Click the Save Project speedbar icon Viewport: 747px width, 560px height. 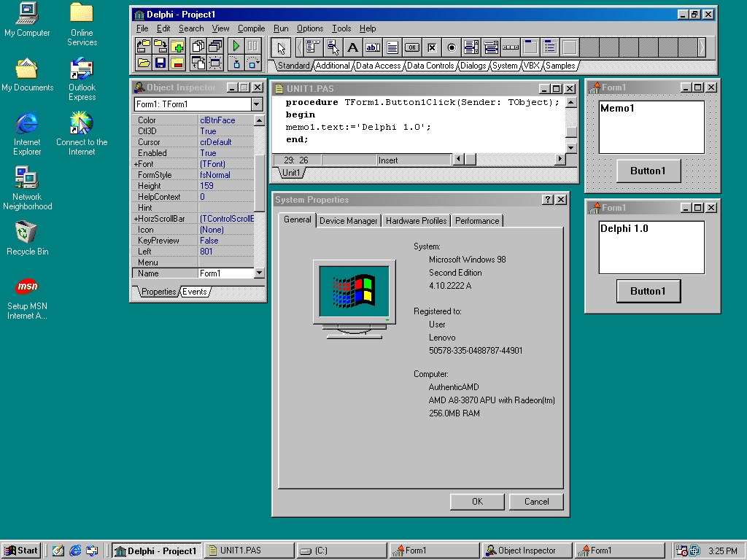click(x=160, y=46)
